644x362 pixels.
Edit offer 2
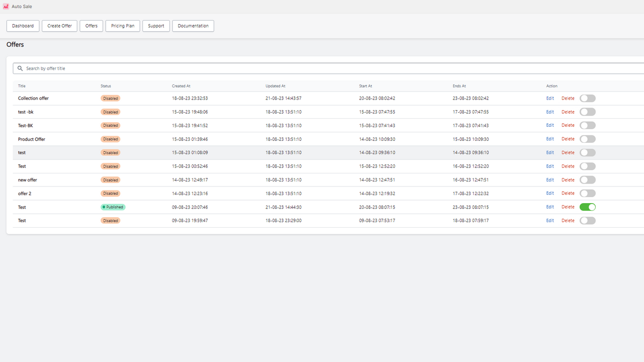tap(550, 193)
